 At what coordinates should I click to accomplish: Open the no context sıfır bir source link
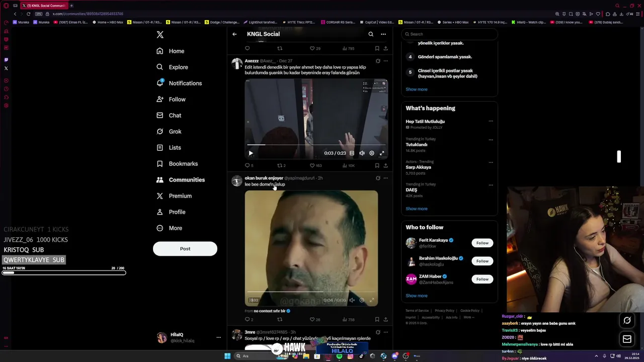pyautogui.click(x=272, y=311)
